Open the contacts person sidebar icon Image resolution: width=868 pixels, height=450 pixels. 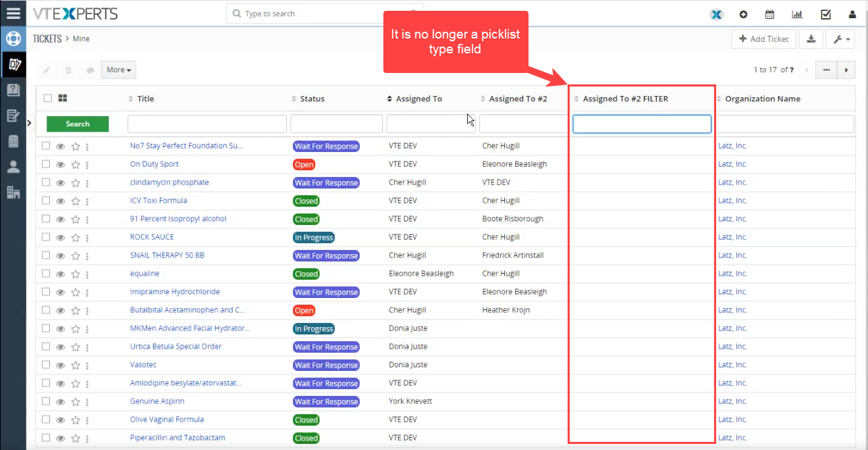(13, 167)
